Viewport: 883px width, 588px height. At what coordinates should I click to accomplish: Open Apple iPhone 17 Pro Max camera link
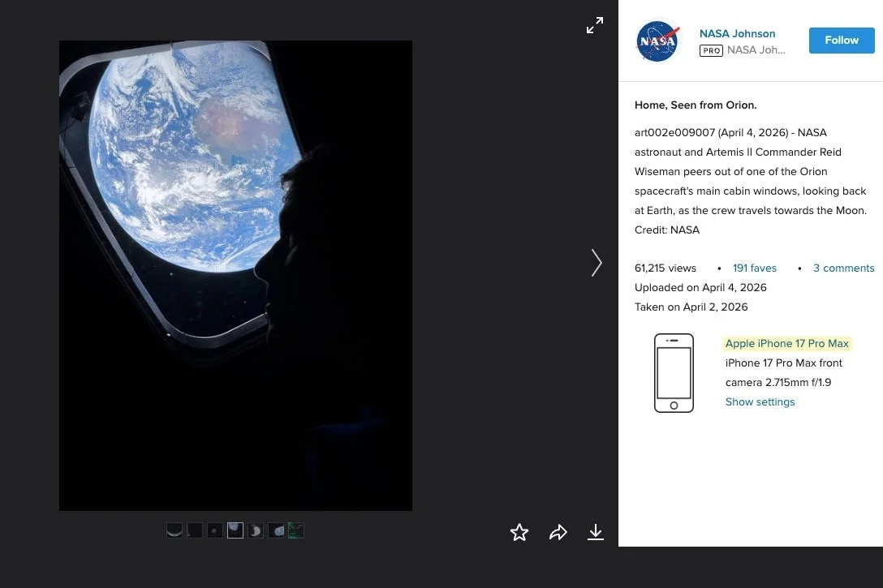point(786,344)
